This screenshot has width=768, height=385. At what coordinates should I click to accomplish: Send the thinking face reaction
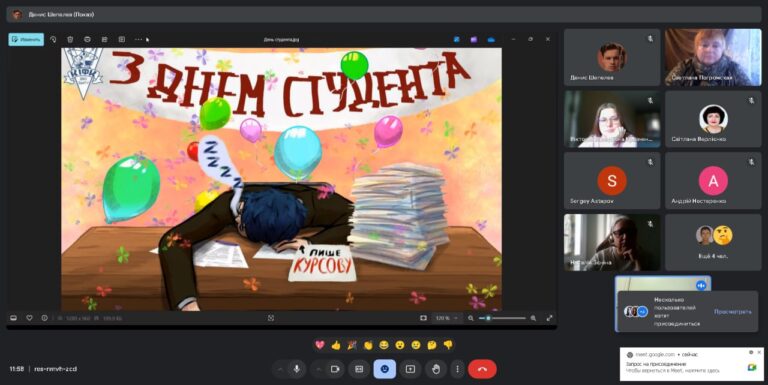click(x=432, y=345)
